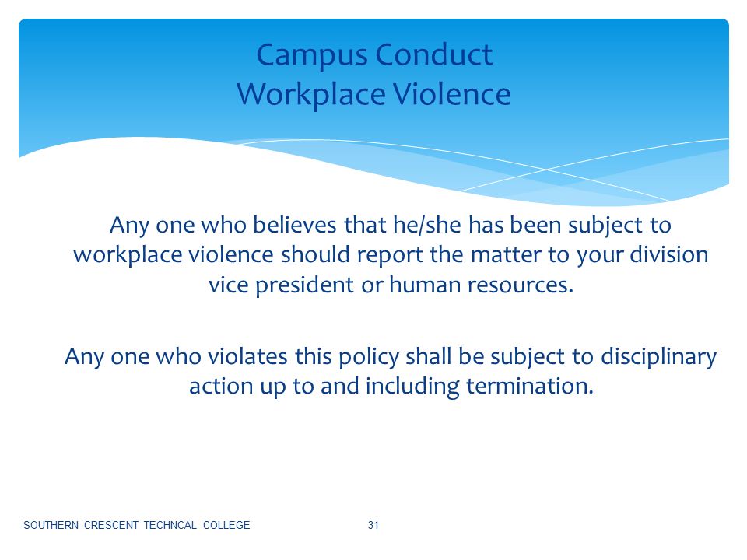This screenshot has height=560, width=747.
Task: Click the line 'action up to and including termination.'
Action: (x=391, y=387)
